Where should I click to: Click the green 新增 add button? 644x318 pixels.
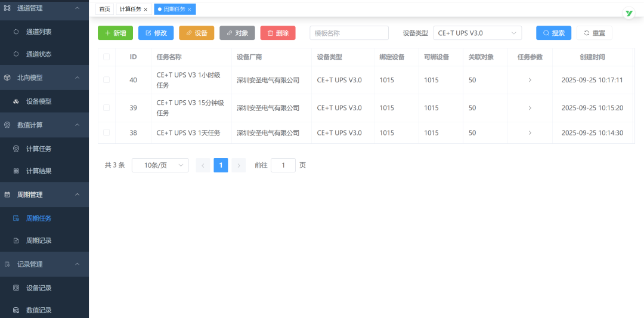(115, 33)
